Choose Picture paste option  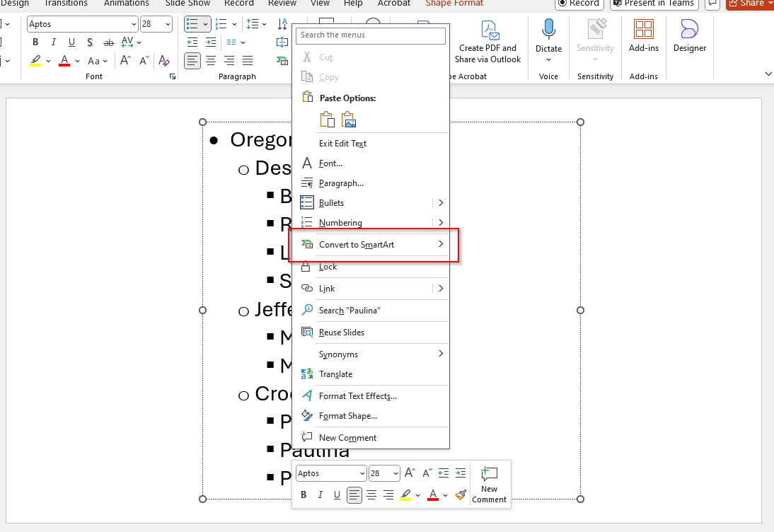tap(349, 120)
